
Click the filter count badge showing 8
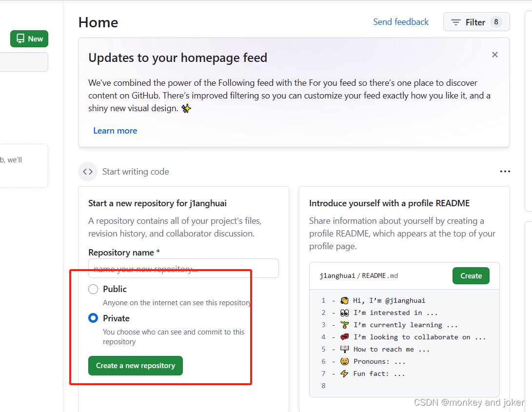click(x=496, y=22)
